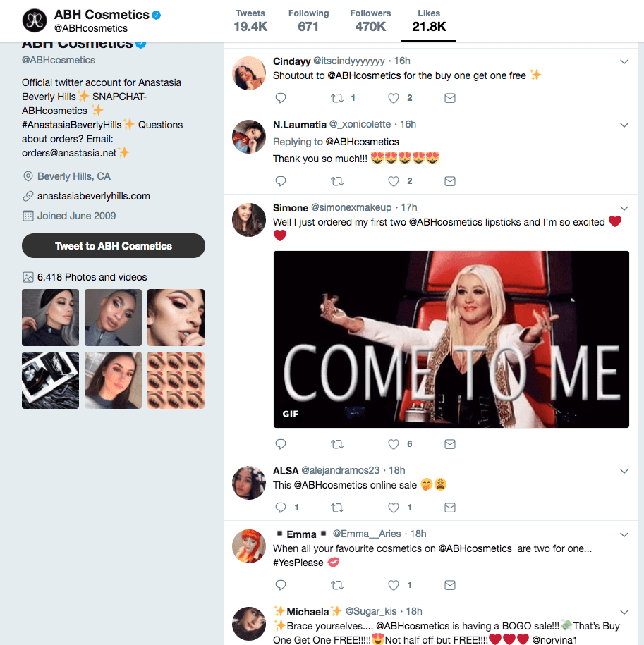Open more options for Cindayy's tweet
Viewport: 644px width, 645px height.
click(624, 62)
